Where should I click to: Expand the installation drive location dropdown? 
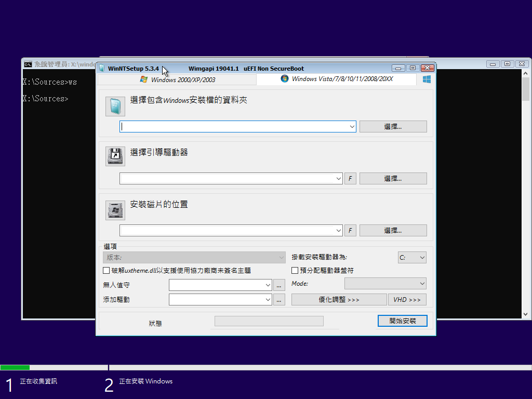click(x=338, y=230)
